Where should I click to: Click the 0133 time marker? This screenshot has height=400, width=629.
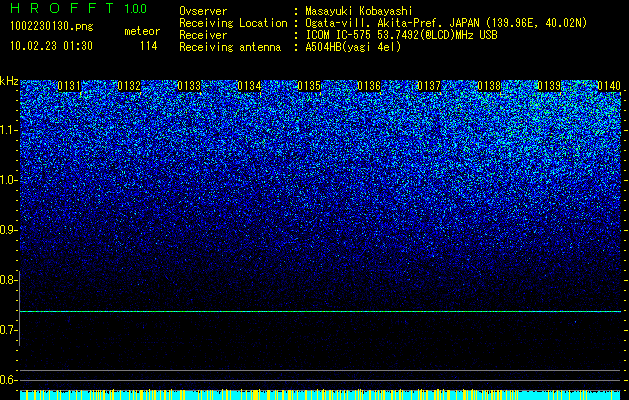[x=189, y=86]
